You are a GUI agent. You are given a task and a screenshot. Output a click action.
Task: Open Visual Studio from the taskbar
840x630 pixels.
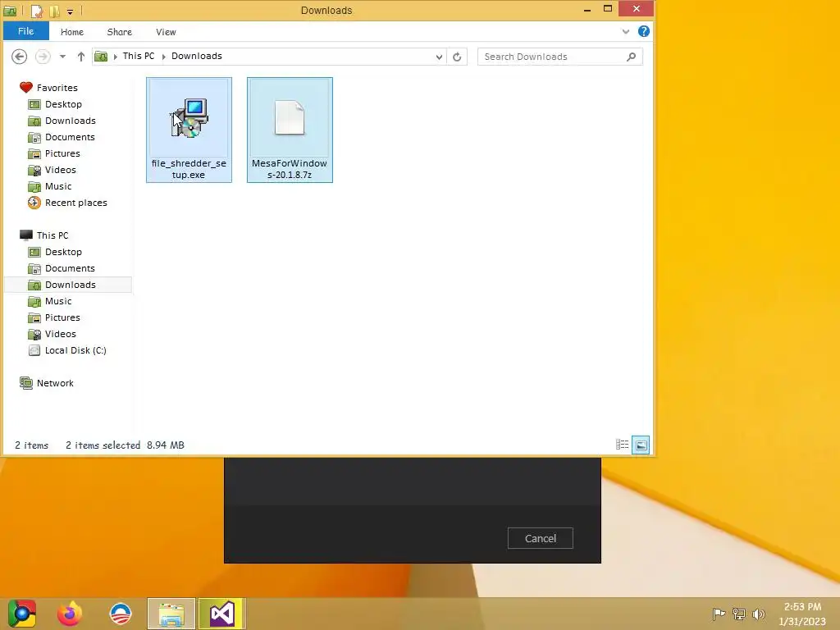tap(222, 614)
